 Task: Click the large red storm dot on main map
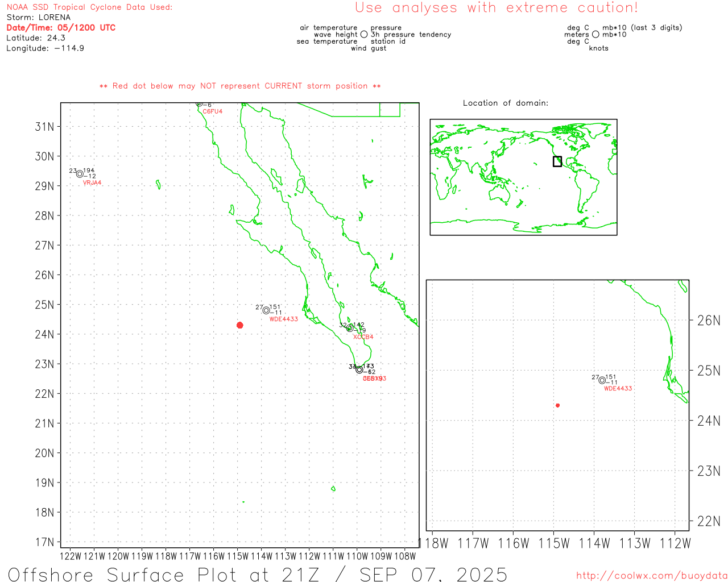pyautogui.click(x=240, y=325)
